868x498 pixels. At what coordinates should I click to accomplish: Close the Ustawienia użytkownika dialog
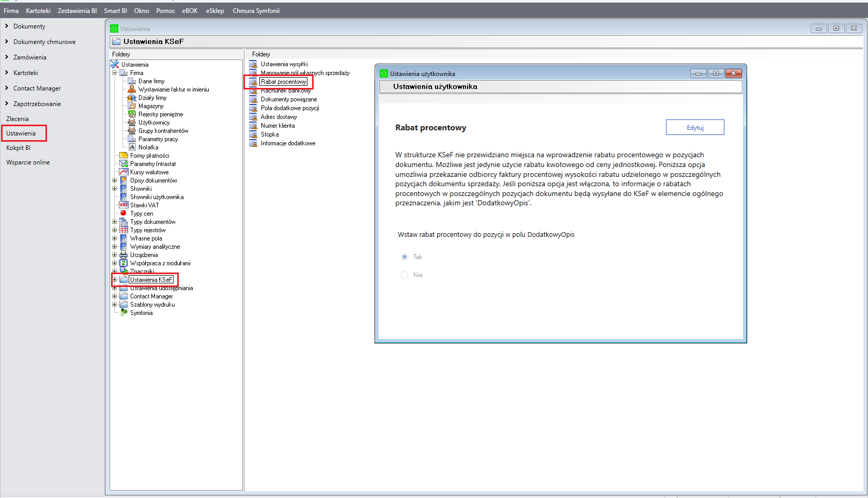click(x=733, y=73)
